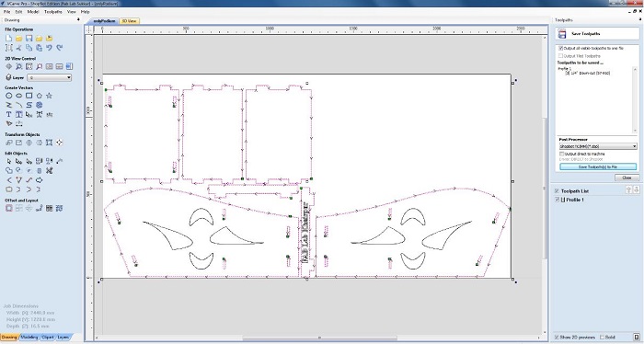Enable Output direct to machine checkbox
This screenshot has height=344, width=644.
coord(561,154)
